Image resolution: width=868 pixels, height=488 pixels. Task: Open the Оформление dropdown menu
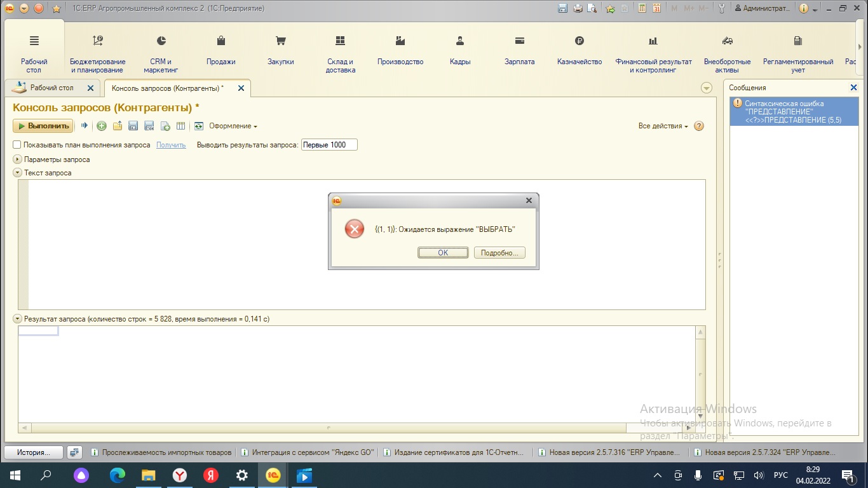point(233,126)
